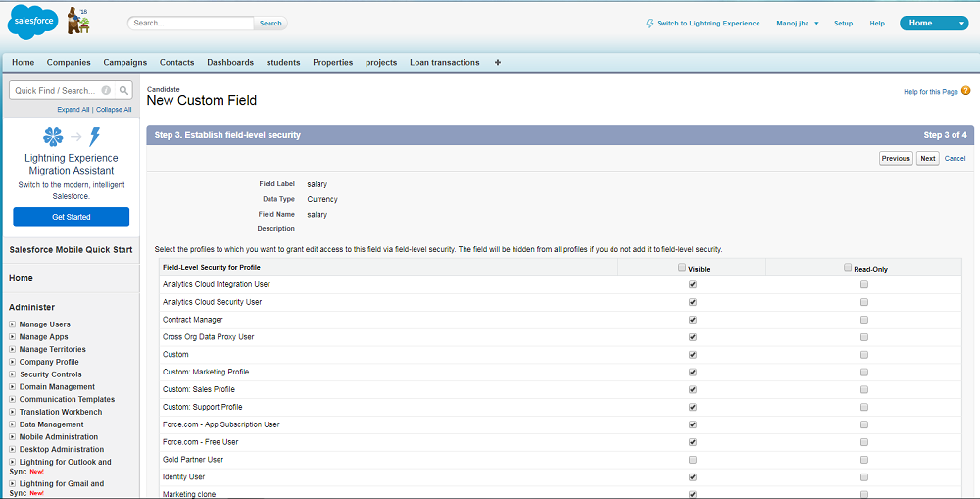Screen dimensions: 980x499
Task: Uncheck Visible for Custom: Marketing Profile
Action: tap(693, 373)
